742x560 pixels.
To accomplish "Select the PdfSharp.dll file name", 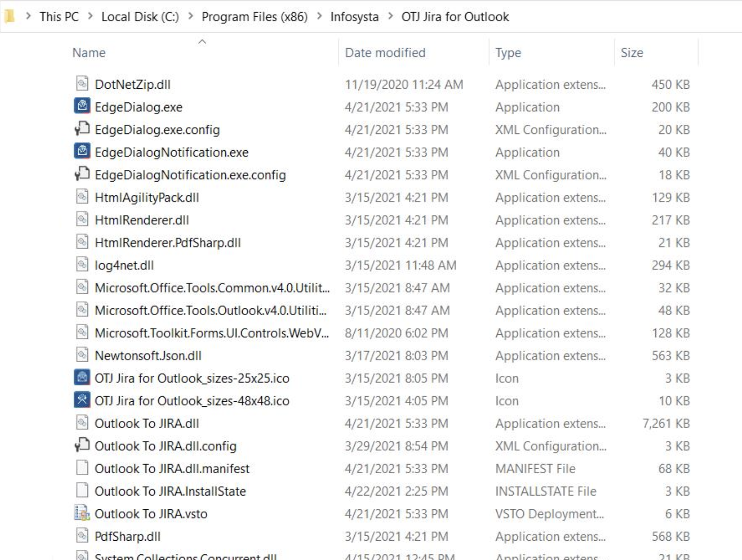I will [x=127, y=537].
